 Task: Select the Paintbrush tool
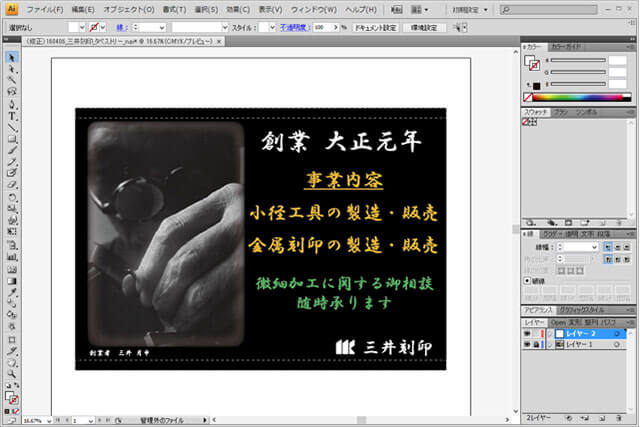pos(12,150)
